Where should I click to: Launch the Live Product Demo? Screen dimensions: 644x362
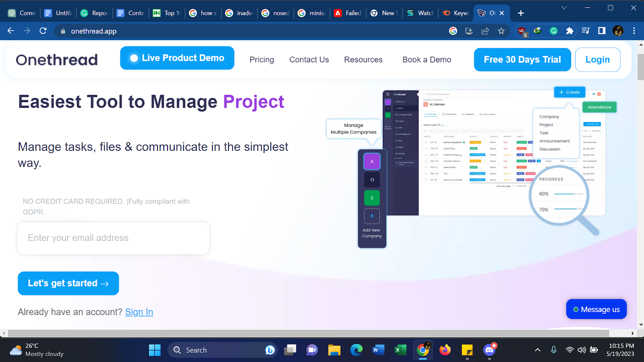(x=177, y=58)
